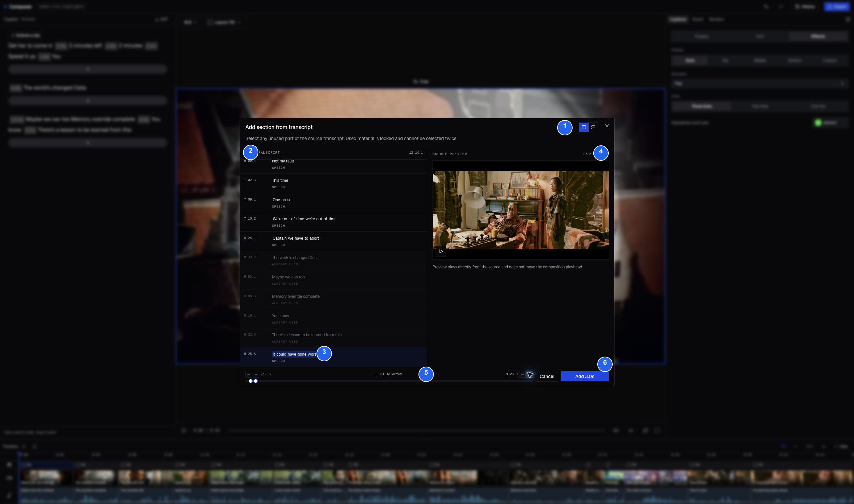The height and width of the screenshot is (504, 854).
Task: Select "We're out of time we're out of time" line
Action: [333, 222]
